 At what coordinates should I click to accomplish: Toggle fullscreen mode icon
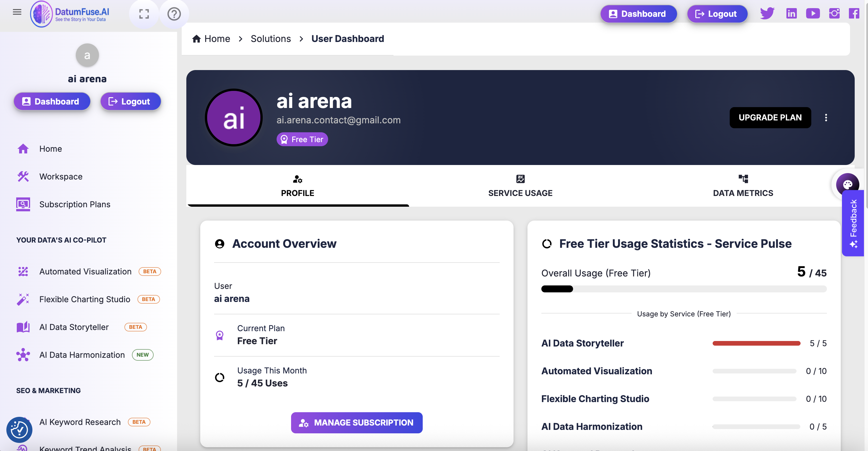click(x=144, y=14)
